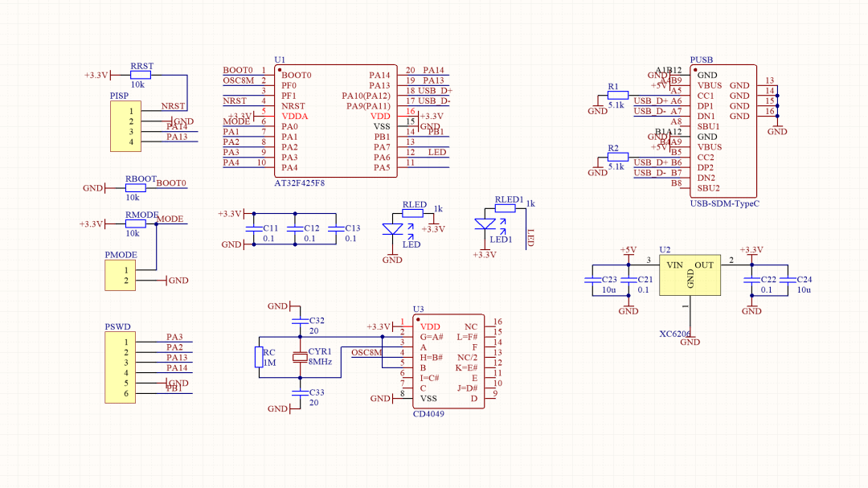Screen dimensions: 868x488
Task: Click the vertical LED net label by RLED1
Action: click(530, 238)
